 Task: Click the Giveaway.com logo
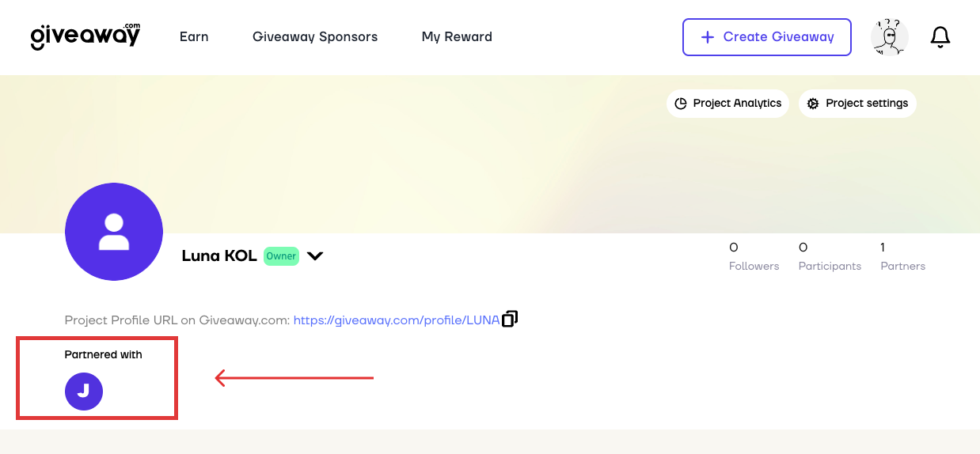pos(85,36)
